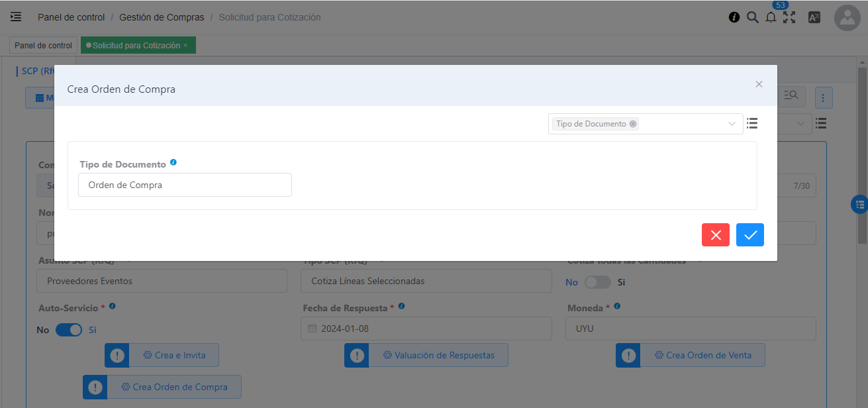Toggle the sidebar menu hamburger icon
Image resolution: width=868 pixels, height=408 pixels.
coord(16,17)
